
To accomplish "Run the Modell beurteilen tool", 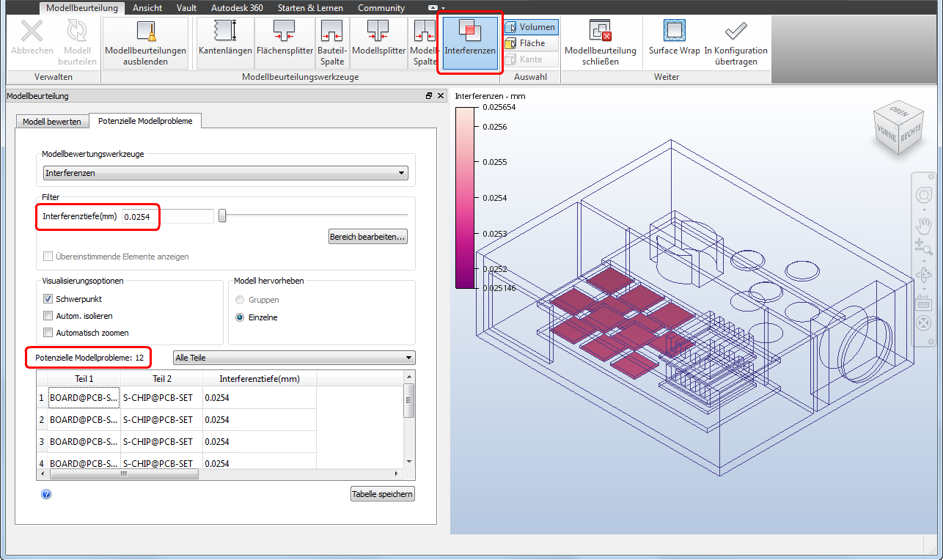I will [77, 42].
